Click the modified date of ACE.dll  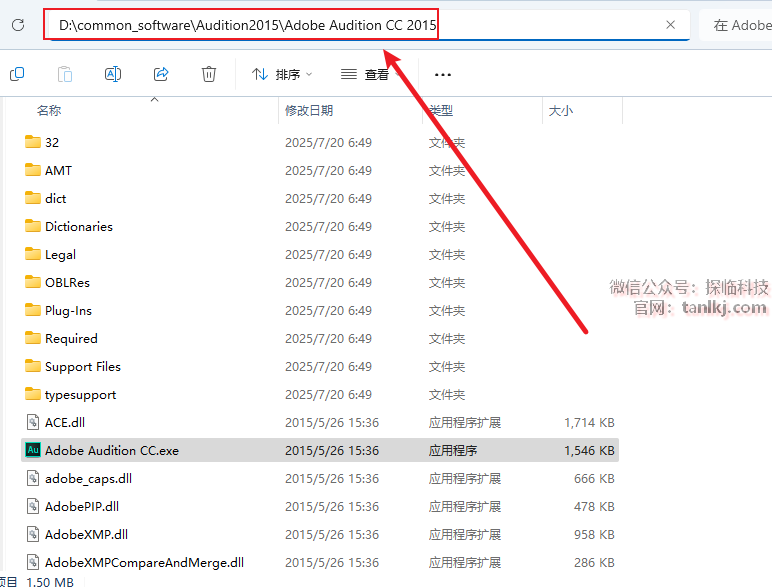click(332, 423)
